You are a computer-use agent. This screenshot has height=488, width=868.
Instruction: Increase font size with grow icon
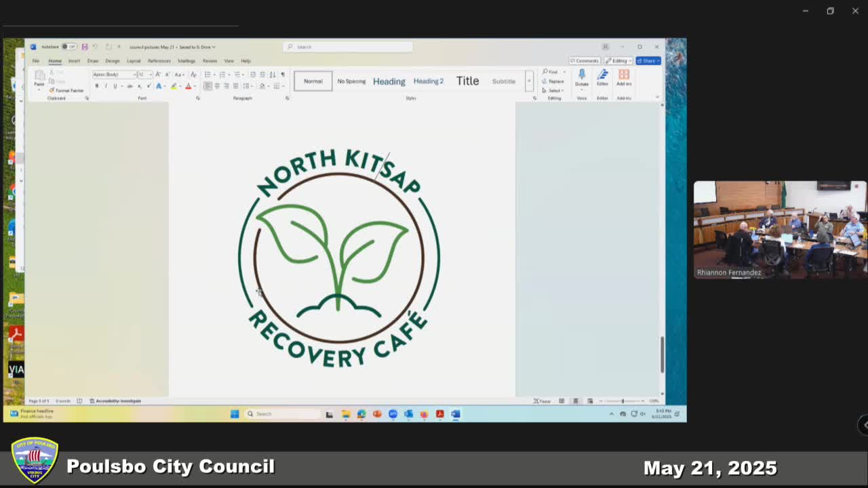point(158,74)
